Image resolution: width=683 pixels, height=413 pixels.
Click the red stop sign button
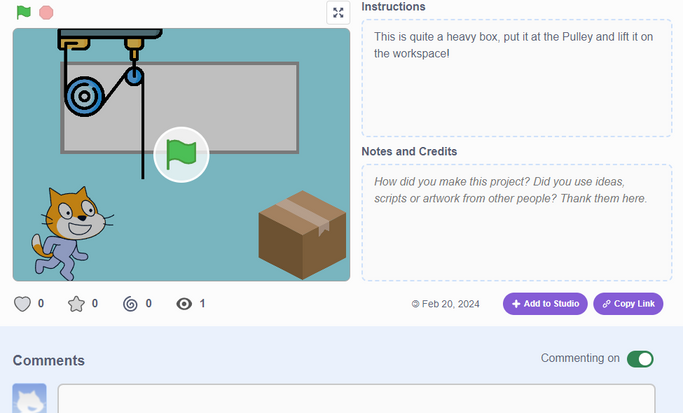tap(46, 13)
